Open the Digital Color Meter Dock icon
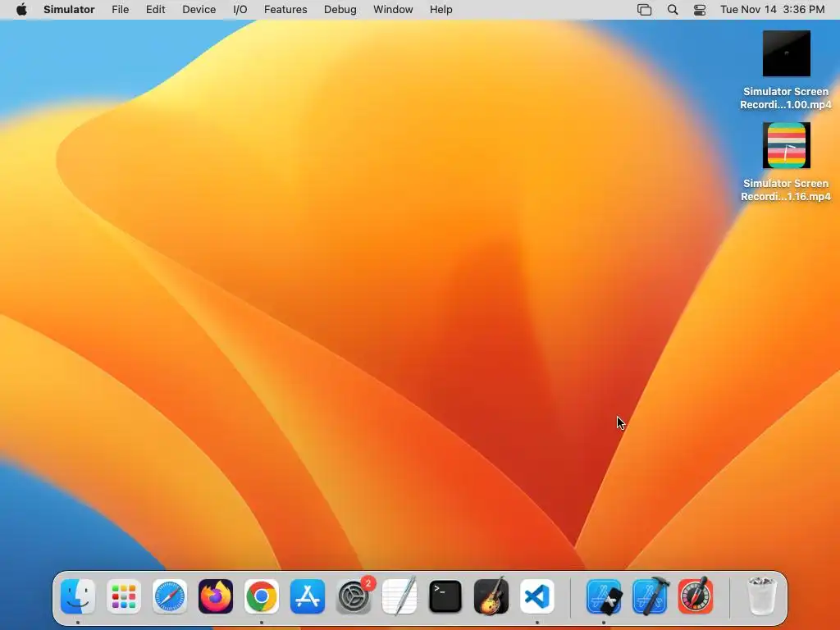 [696, 596]
